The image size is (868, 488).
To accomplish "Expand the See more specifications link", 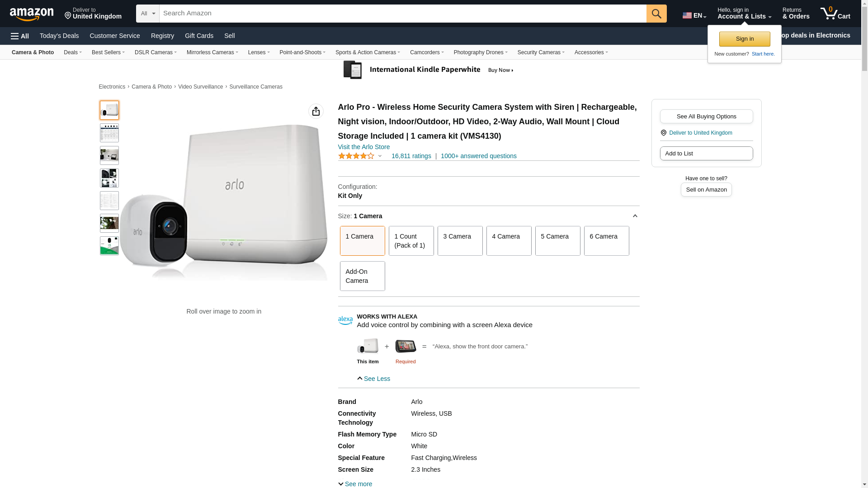I will [355, 484].
